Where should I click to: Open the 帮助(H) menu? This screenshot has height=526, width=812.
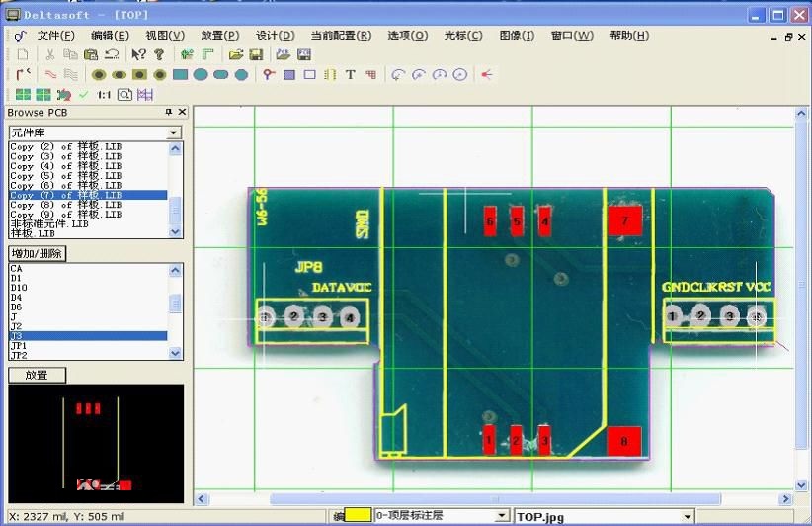tap(629, 36)
